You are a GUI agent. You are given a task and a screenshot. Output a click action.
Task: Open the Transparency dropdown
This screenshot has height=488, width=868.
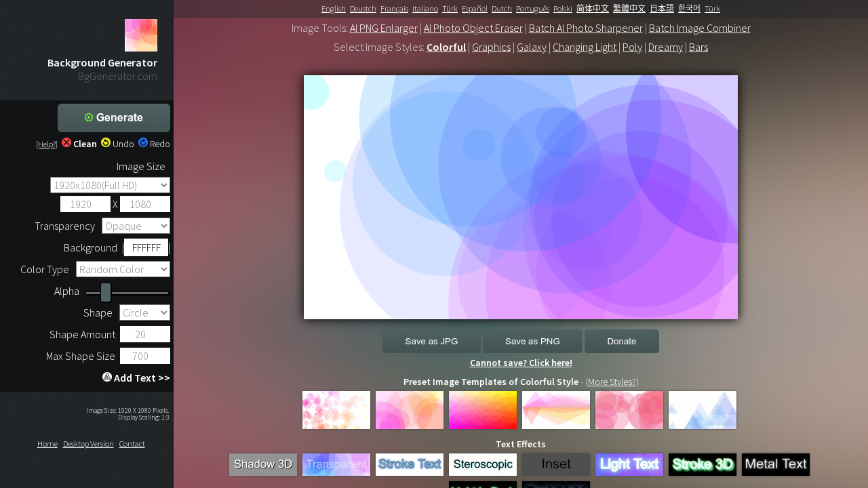(136, 226)
